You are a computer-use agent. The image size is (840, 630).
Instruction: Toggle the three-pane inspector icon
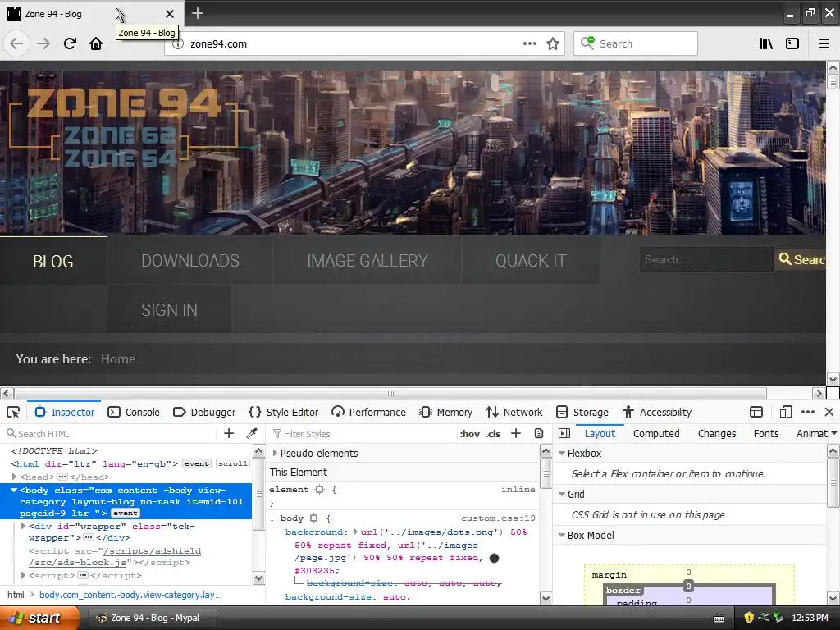564,433
